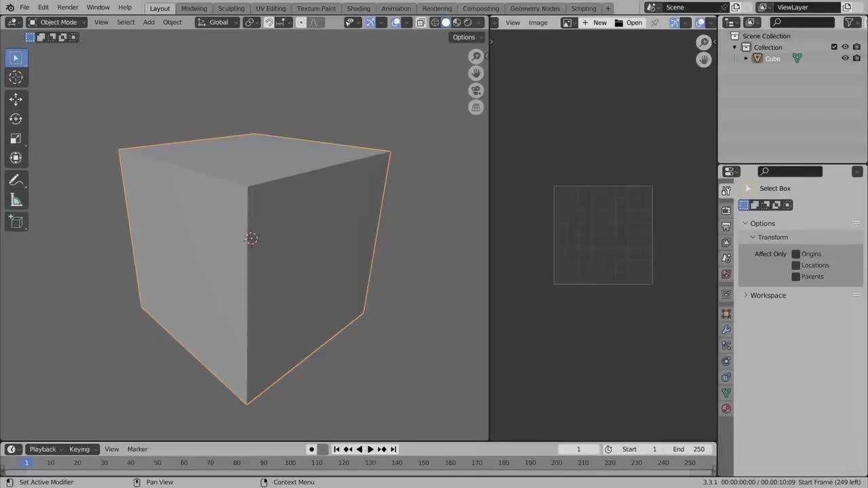This screenshot has height=488, width=868.
Task: Toggle Collection exclude checkbox in outliner
Action: [834, 47]
